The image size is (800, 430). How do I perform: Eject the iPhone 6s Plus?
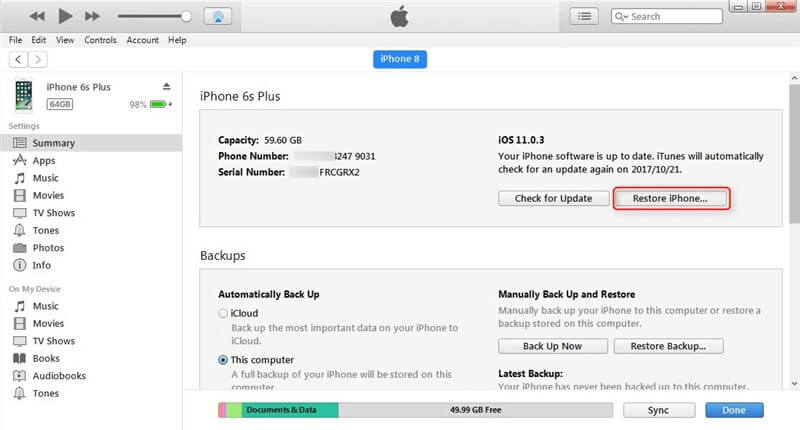(x=167, y=87)
